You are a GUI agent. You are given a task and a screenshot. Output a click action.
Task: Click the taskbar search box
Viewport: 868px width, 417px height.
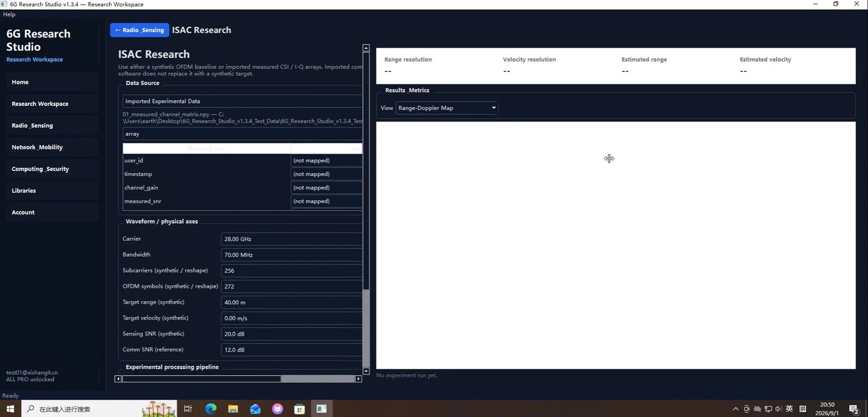[x=99, y=409]
